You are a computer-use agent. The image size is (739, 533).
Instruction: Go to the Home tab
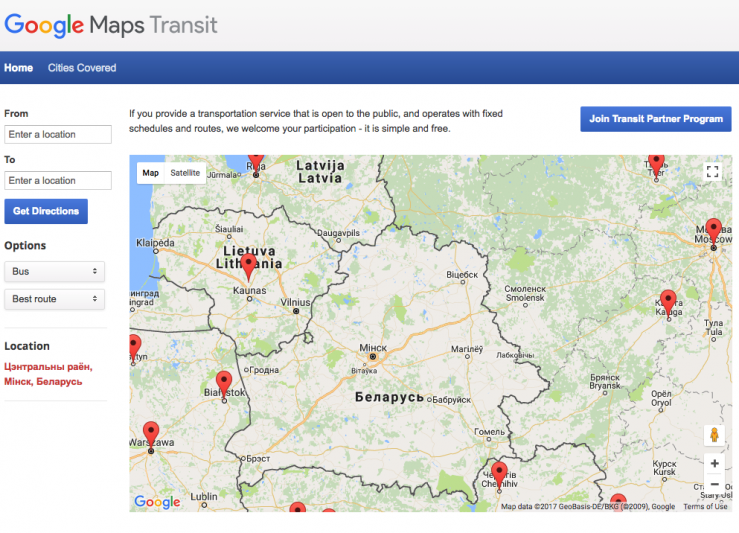point(18,68)
